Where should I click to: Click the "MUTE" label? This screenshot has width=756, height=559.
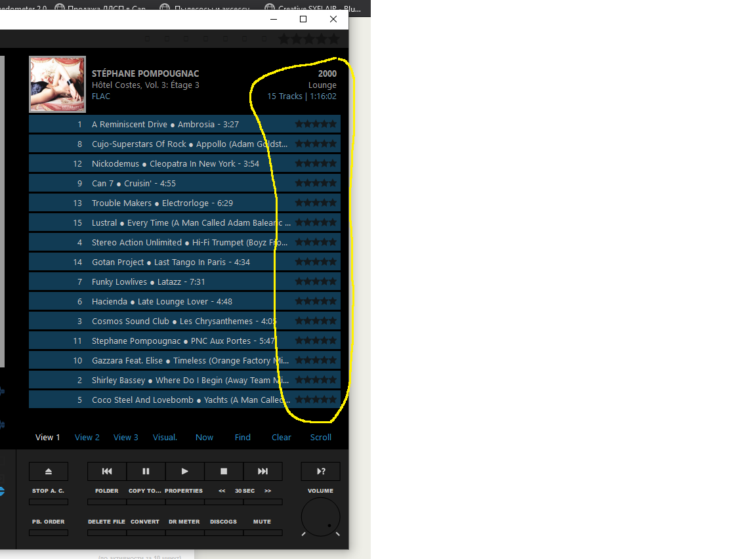262,522
